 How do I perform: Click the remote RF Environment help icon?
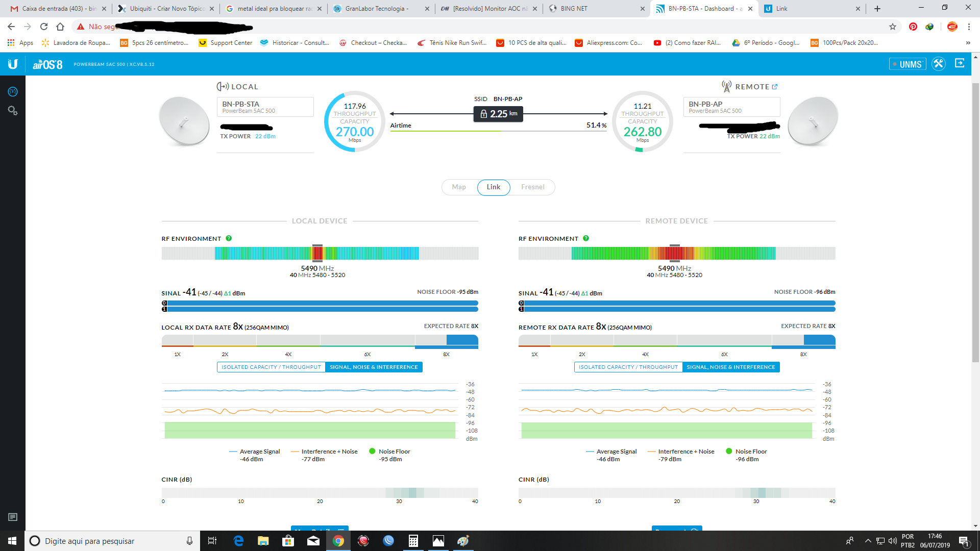[x=586, y=238]
